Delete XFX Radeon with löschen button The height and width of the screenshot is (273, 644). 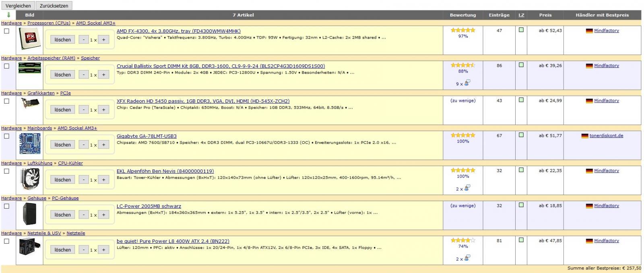[63, 110]
